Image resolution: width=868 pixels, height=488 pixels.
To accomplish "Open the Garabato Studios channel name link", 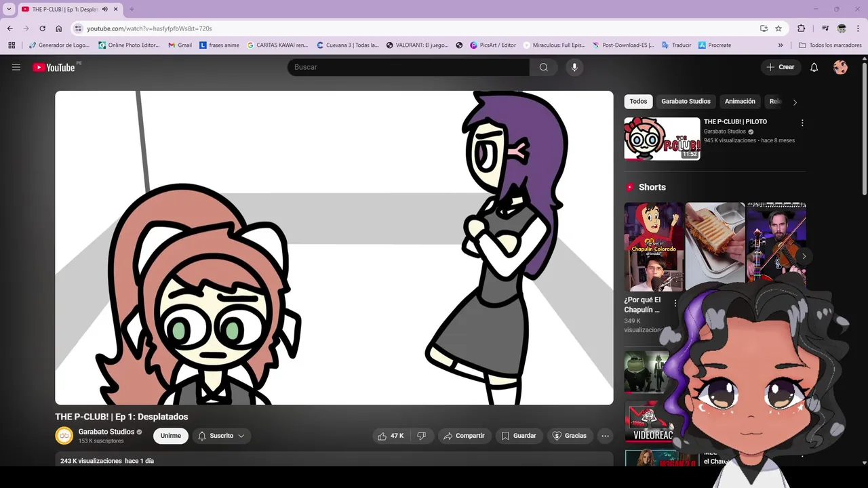I will click(x=106, y=432).
